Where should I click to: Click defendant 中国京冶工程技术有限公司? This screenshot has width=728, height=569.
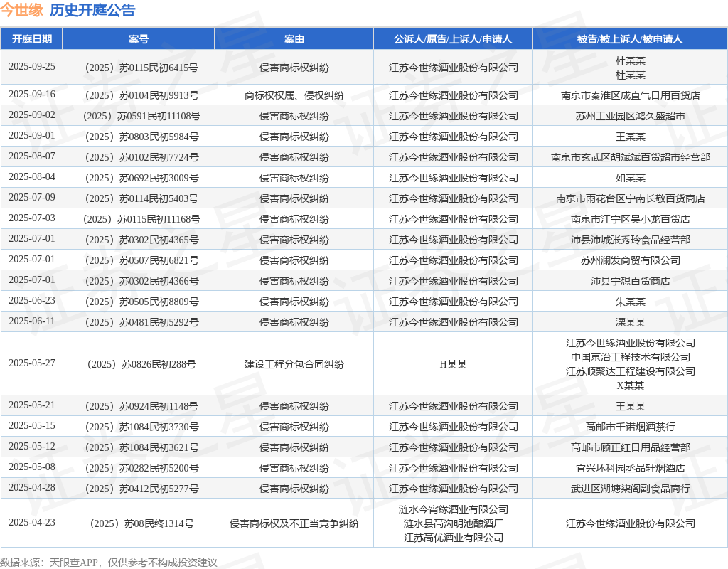630,357
